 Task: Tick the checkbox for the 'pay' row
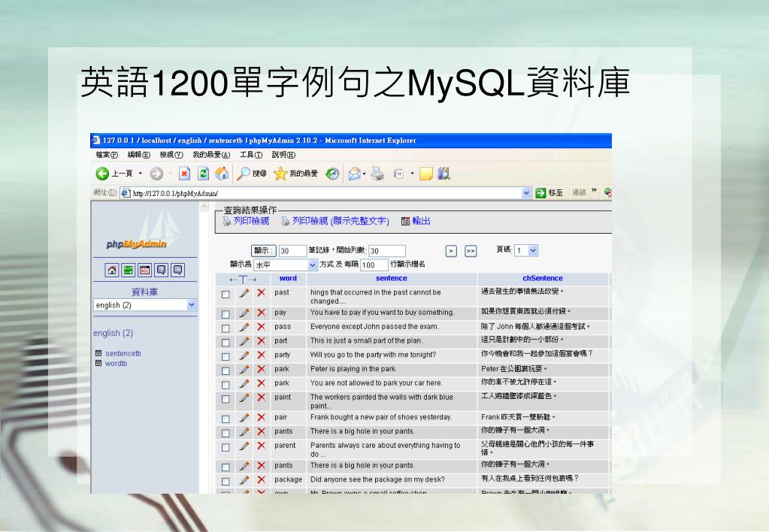pyautogui.click(x=226, y=314)
